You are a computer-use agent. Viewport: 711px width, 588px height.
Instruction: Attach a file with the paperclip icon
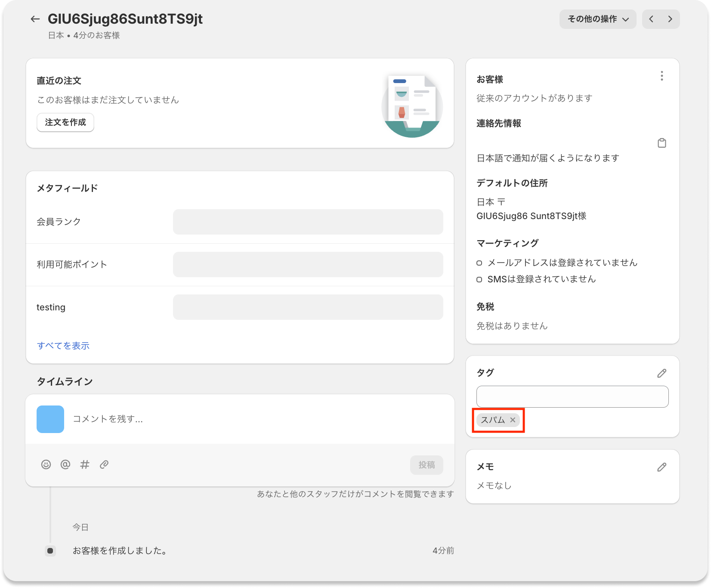[x=104, y=464]
